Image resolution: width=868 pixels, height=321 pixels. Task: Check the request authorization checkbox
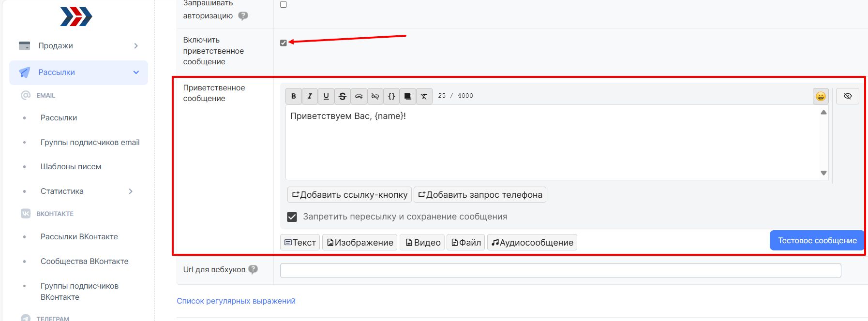click(x=284, y=5)
